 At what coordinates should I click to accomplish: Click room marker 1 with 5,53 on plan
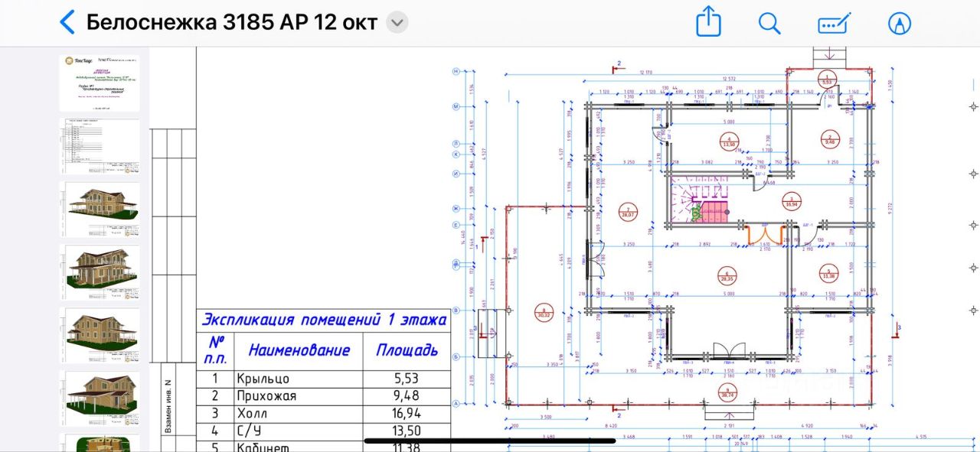[827, 79]
